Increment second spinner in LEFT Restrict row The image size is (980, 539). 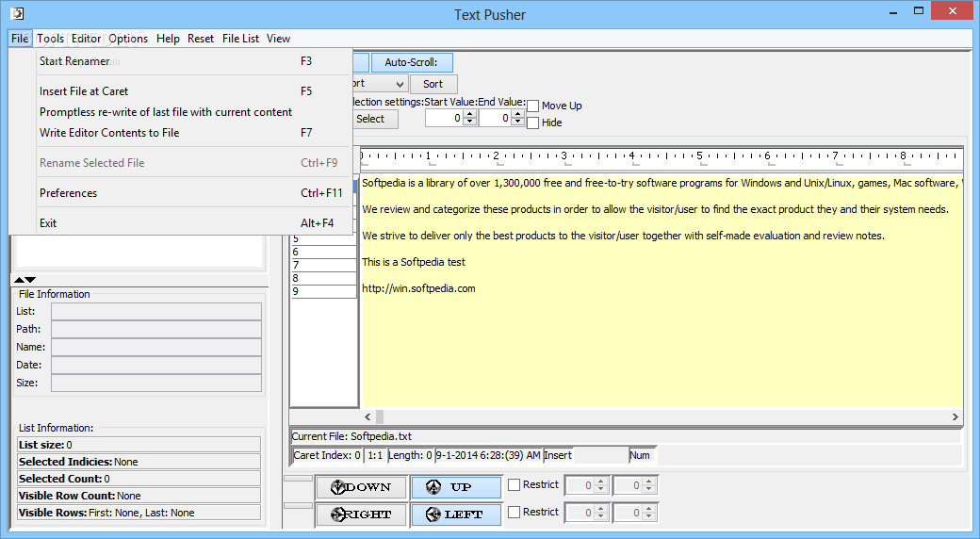(648, 509)
